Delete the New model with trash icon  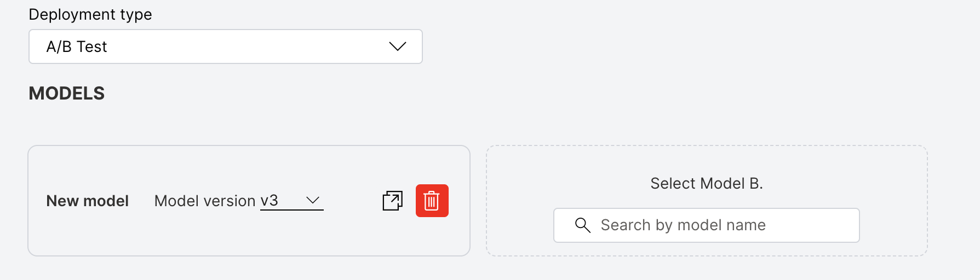[x=432, y=201]
